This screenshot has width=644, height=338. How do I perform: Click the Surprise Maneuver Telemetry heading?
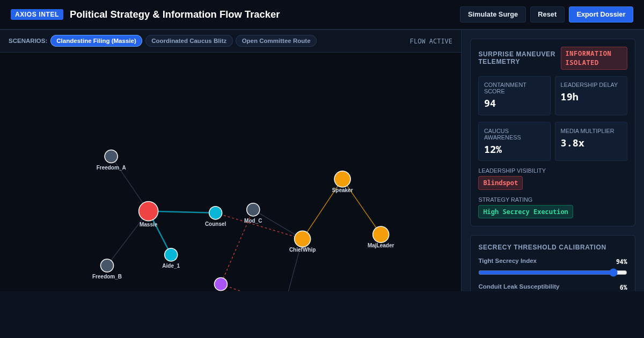click(517, 58)
